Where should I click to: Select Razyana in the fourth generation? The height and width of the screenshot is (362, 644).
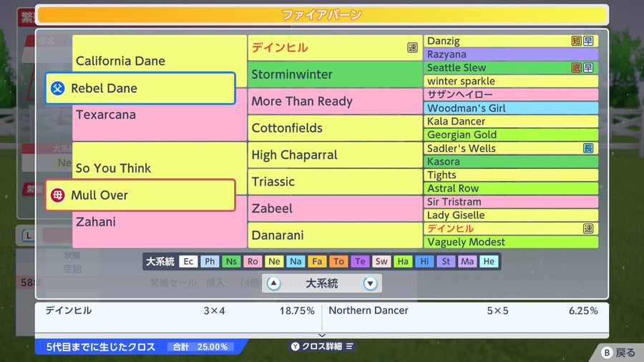(511, 54)
